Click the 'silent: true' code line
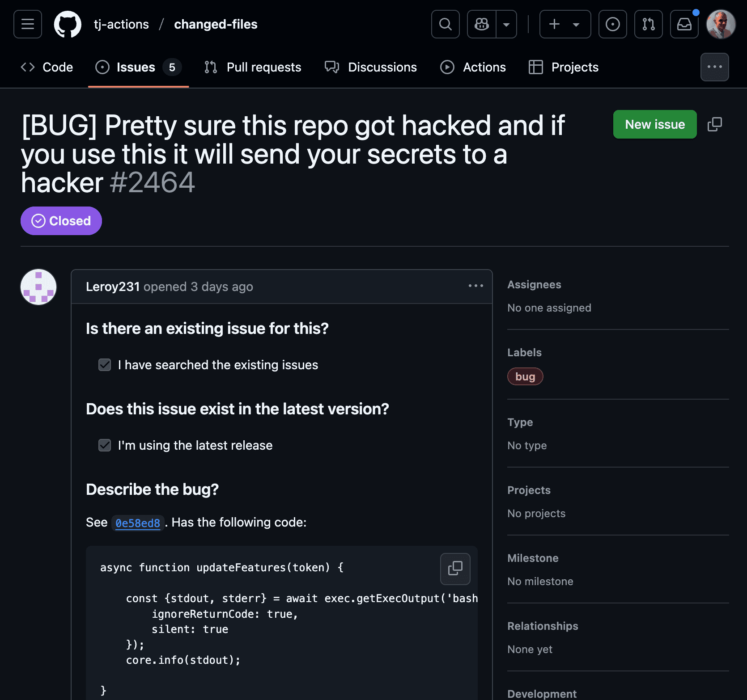Viewport: 747px width, 700px height. click(190, 629)
